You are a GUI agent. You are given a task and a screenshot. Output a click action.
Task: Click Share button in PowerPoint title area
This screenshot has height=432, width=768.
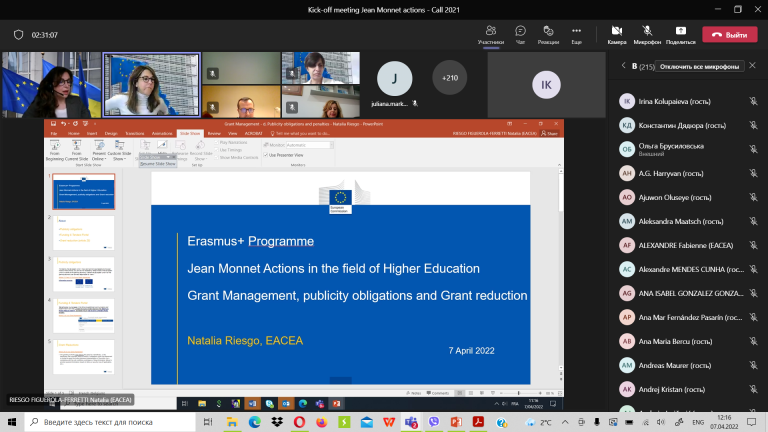[x=549, y=133]
